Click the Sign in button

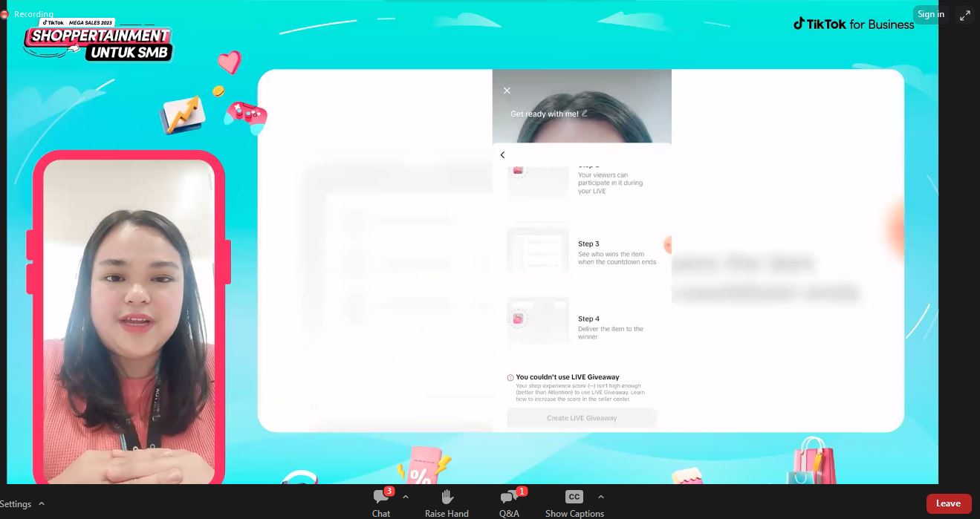pyautogui.click(x=930, y=14)
